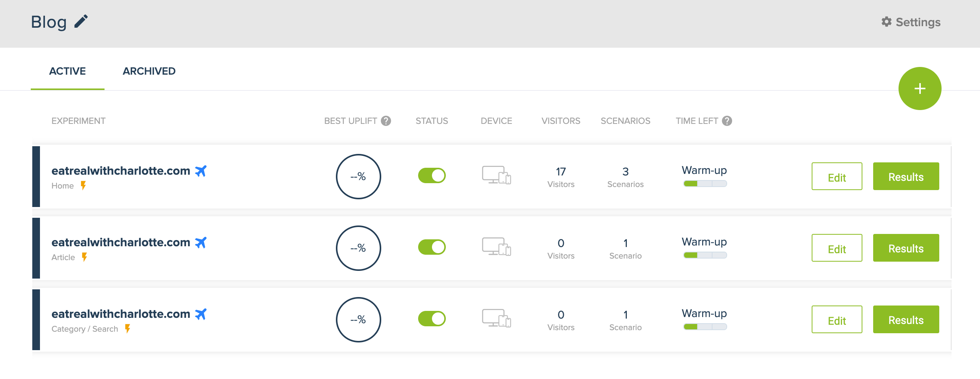
Task: Click the --% uplift circle in the Article row
Action: [358, 248]
